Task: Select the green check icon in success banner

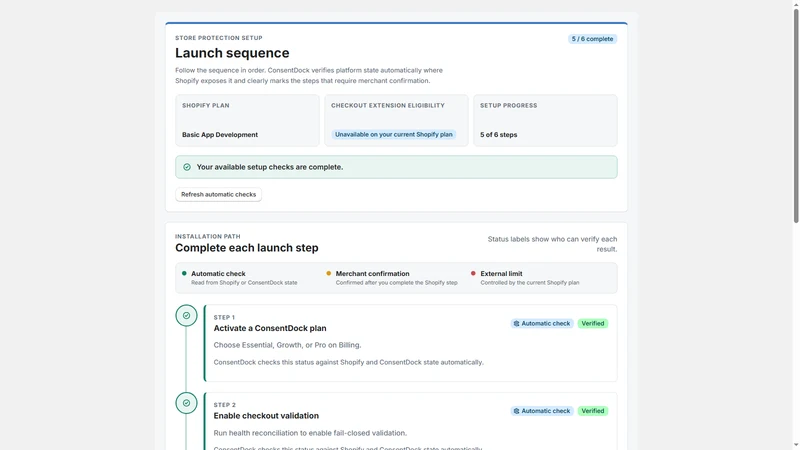Action: (x=187, y=167)
